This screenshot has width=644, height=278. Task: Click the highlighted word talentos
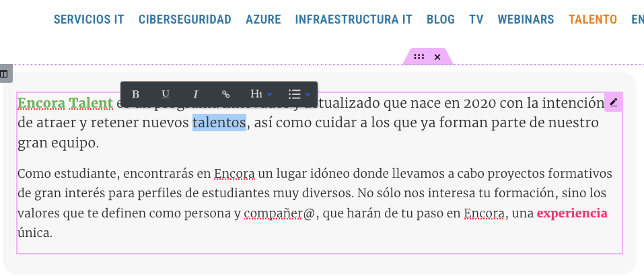tap(219, 123)
